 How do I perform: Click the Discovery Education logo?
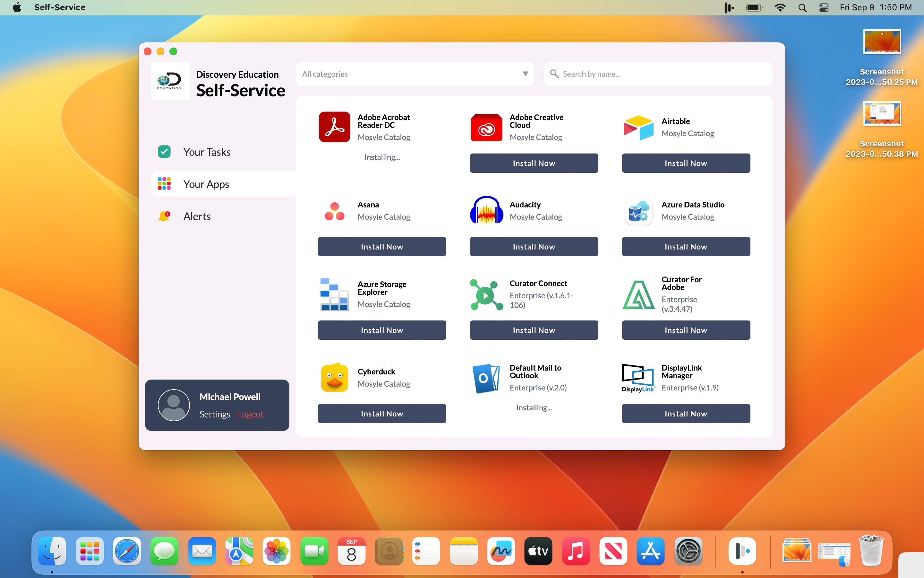point(170,81)
